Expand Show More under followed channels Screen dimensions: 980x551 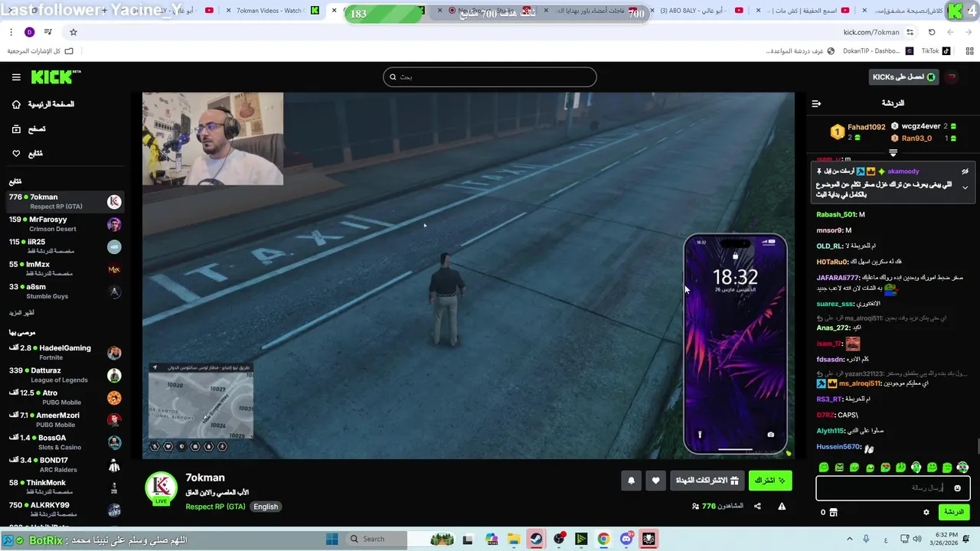[x=21, y=313]
